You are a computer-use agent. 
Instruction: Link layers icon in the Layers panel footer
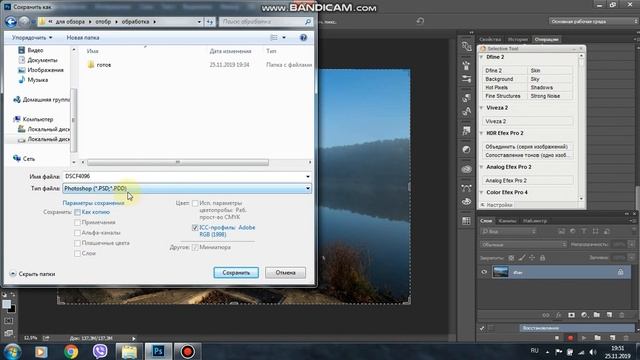pos(546,315)
